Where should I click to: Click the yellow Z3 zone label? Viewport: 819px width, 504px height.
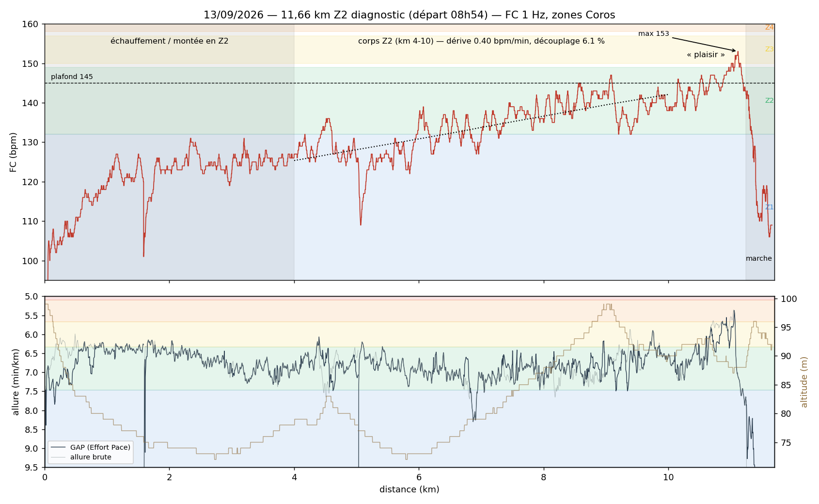(x=769, y=49)
